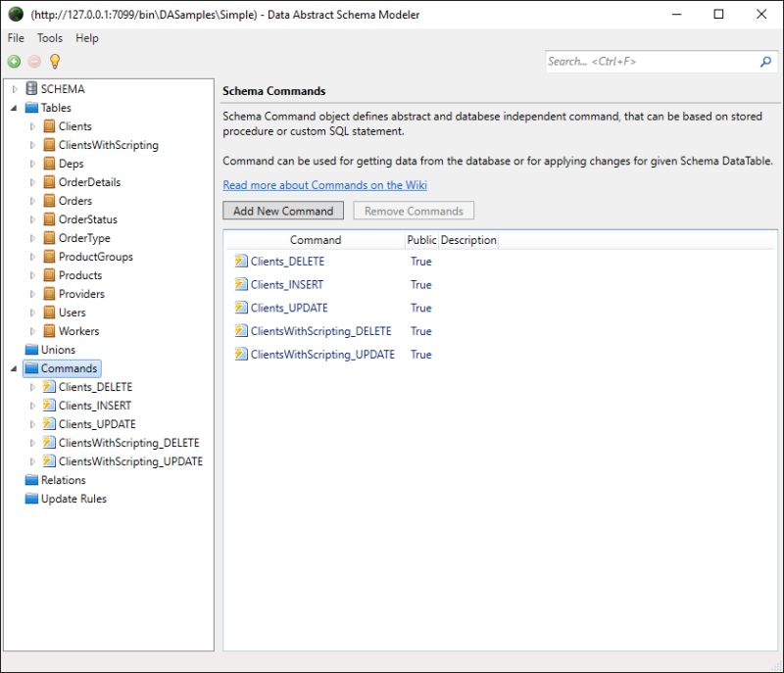The image size is (784, 673).
Task: Click the Command column header
Action: pos(316,240)
